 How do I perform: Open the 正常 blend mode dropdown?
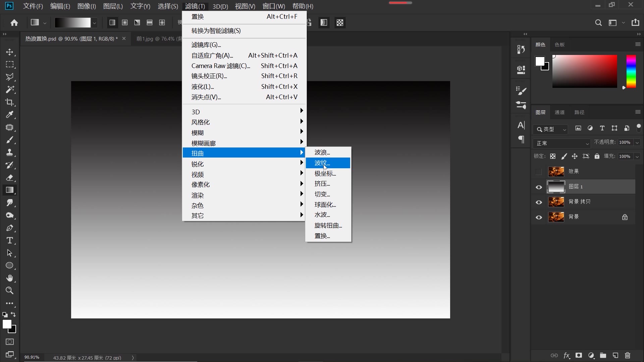coord(561,143)
